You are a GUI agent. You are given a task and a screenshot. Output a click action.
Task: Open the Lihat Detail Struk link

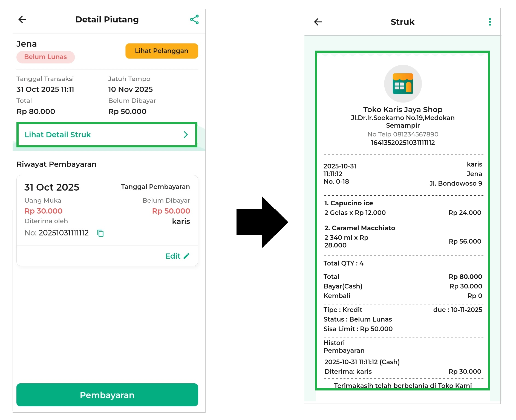point(58,135)
